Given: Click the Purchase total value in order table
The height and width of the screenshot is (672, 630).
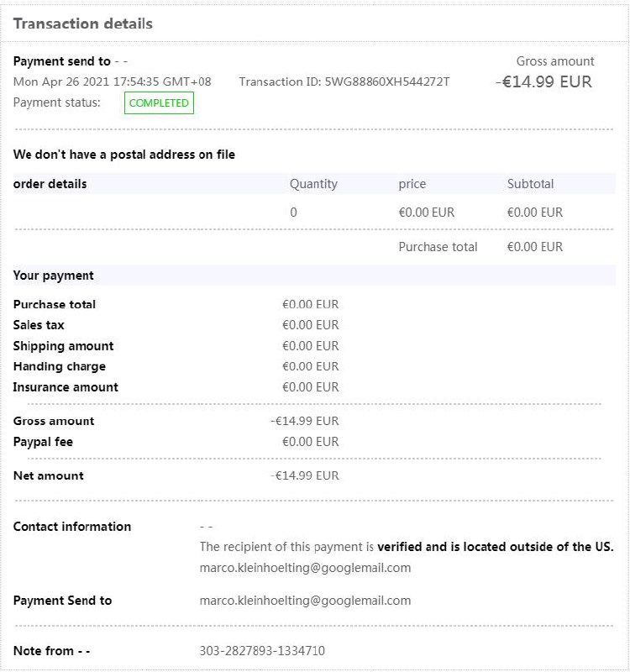Looking at the screenshot, I should pos(534,247).
